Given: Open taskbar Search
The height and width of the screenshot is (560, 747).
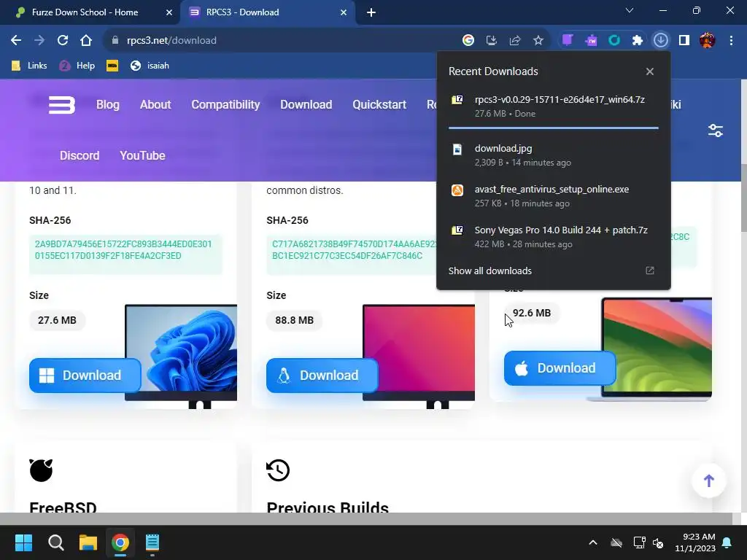Looking at the screenshot, I should tap(55, 542).
